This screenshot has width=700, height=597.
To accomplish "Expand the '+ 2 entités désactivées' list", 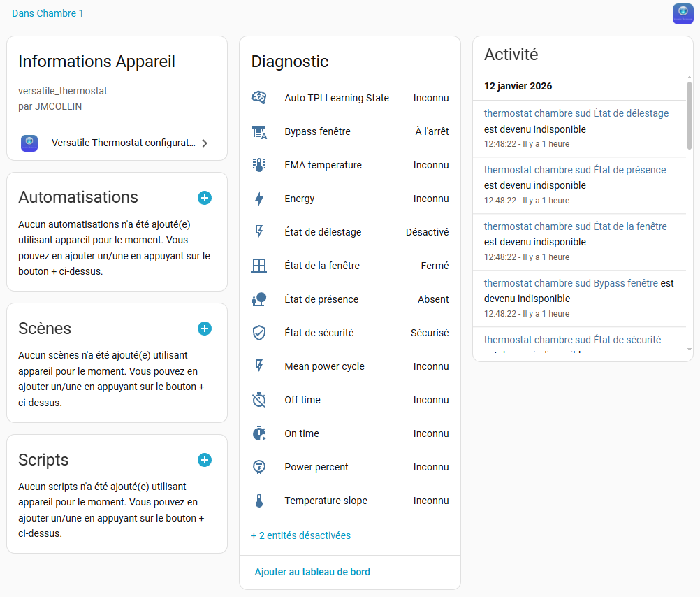I will click(x=300, y=535).
